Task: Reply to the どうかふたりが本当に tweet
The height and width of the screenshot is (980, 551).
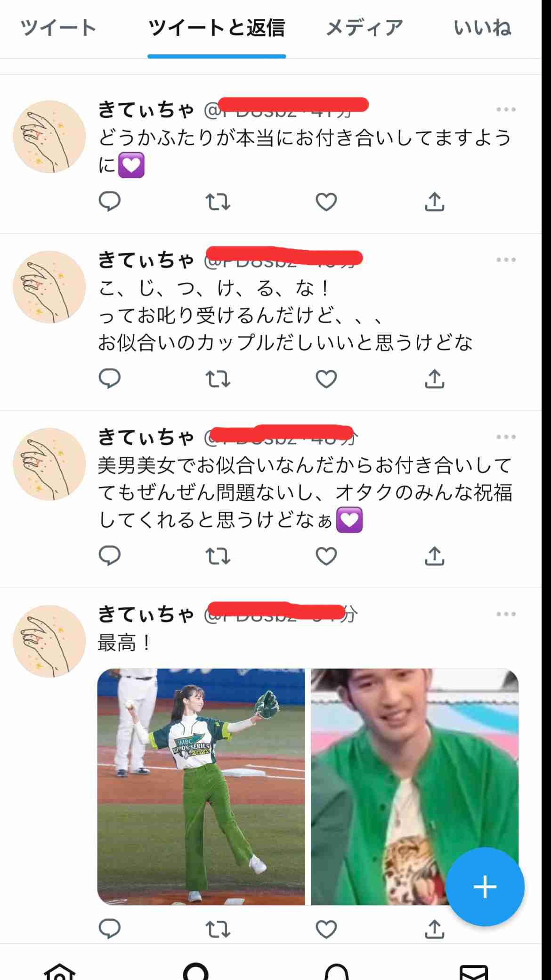Action: (x=110, y=202)
